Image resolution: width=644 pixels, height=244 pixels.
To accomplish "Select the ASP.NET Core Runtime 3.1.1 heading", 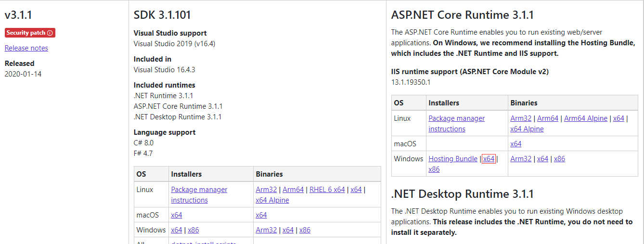I will point(463,15).
